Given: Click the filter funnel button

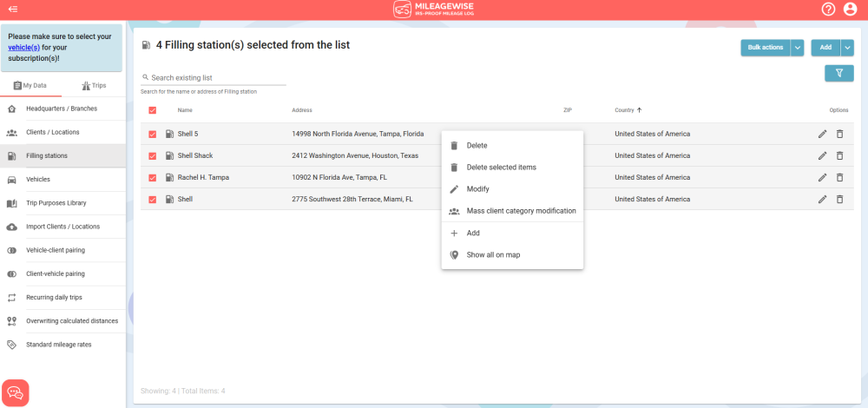Looking at the screenshot, I should coord(838,73).
